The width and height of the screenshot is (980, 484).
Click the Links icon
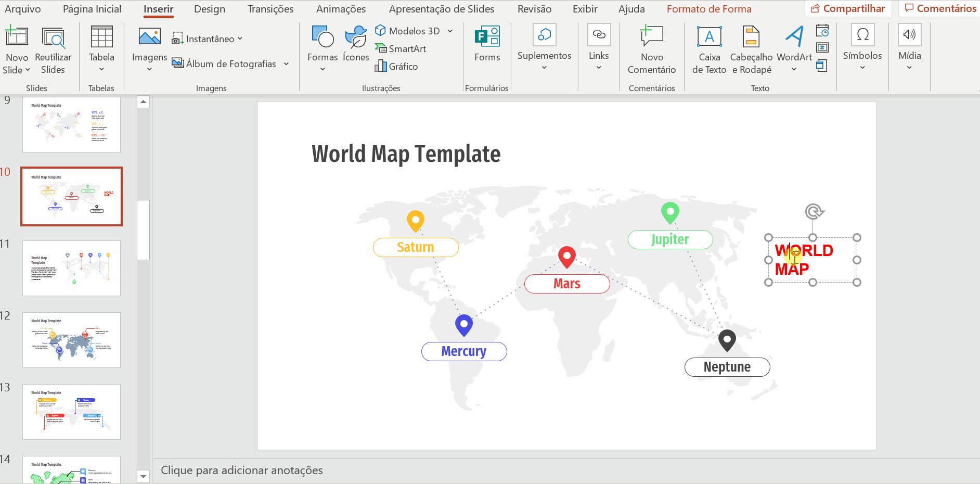pos(599,34)
